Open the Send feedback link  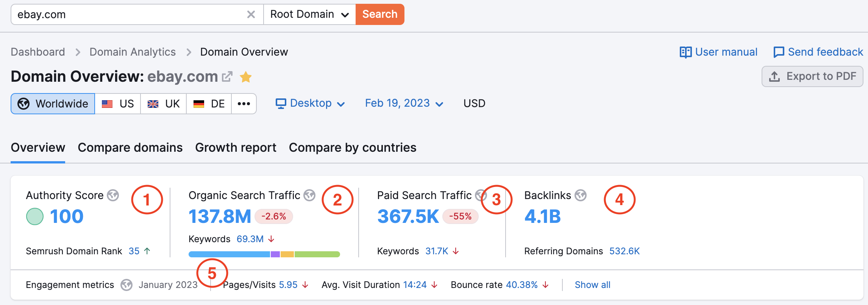coord(818,52)
